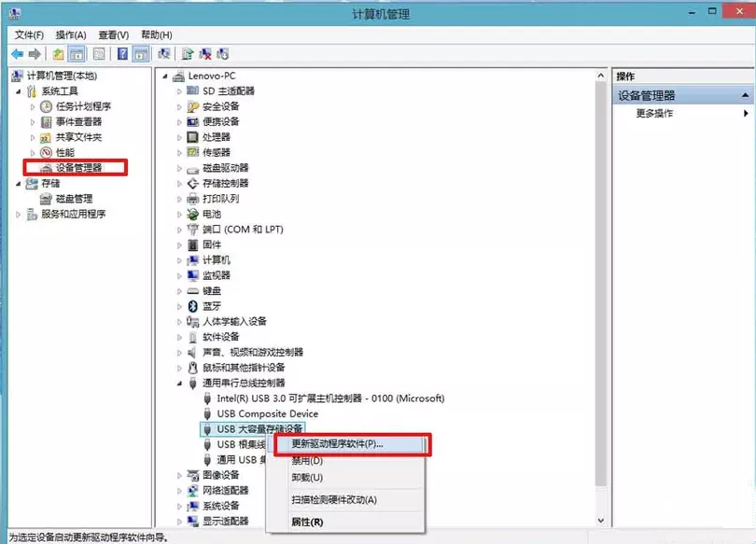Image resolution: width=756 pixels, height=544 pixels.
Task: Expand the 网络适配器 device category
Action: click(179, 490)
